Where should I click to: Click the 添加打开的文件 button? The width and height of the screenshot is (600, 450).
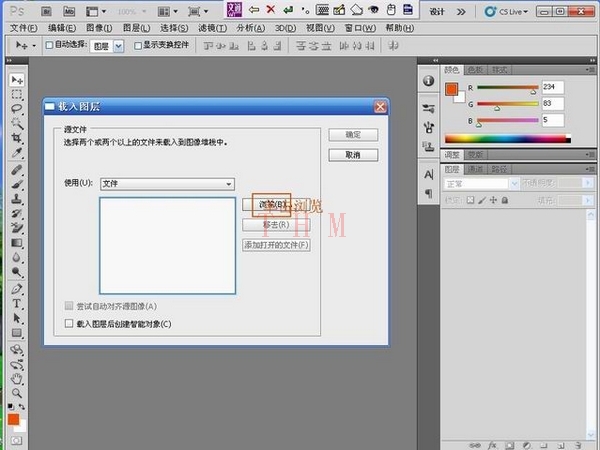(276, 245)
